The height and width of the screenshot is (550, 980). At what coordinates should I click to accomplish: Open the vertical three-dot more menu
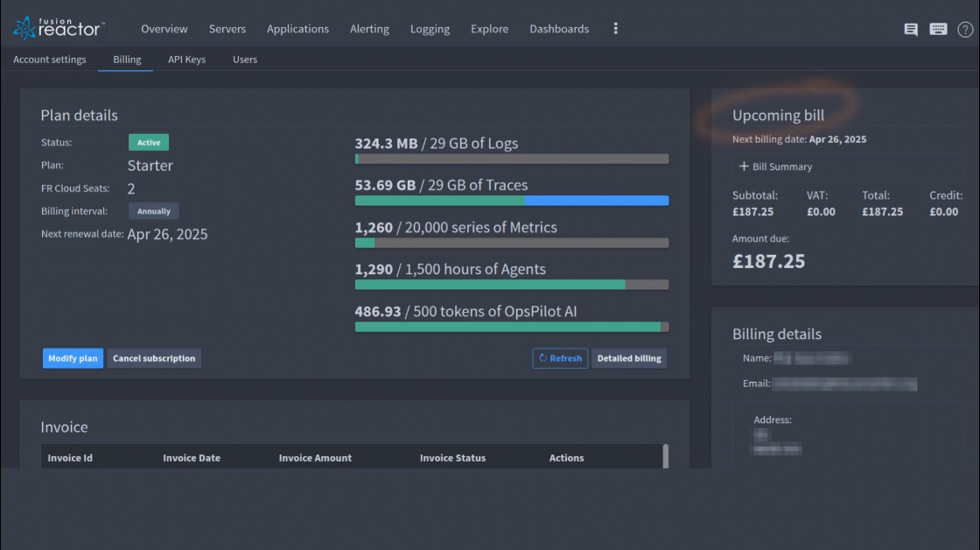tap(616, 29)
